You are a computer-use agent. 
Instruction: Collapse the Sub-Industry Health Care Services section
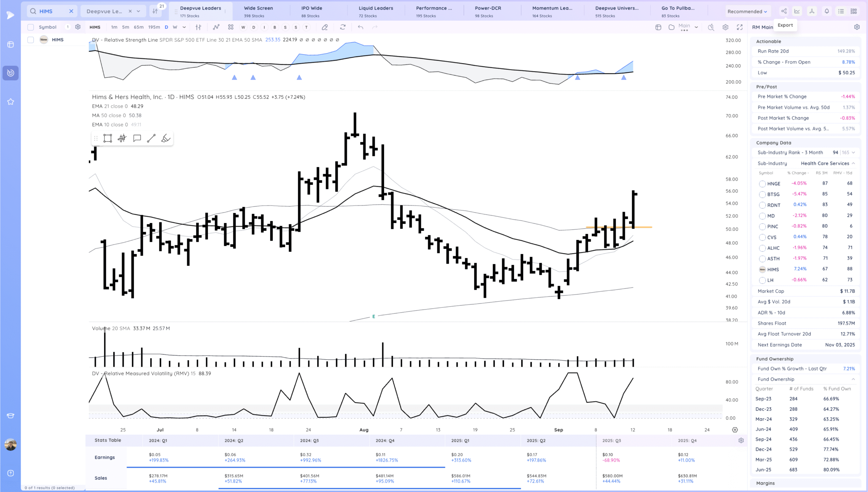pos(853,163)
